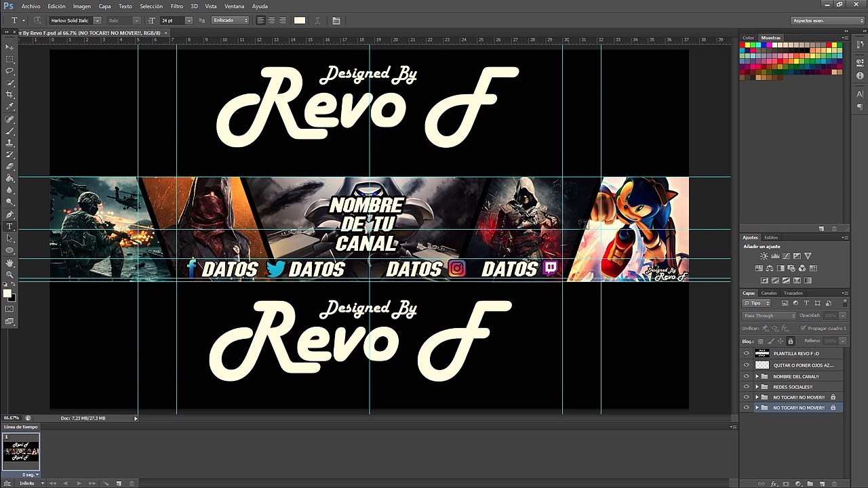Toggle Quick Mask mode
868x488 pixels.
9,309
